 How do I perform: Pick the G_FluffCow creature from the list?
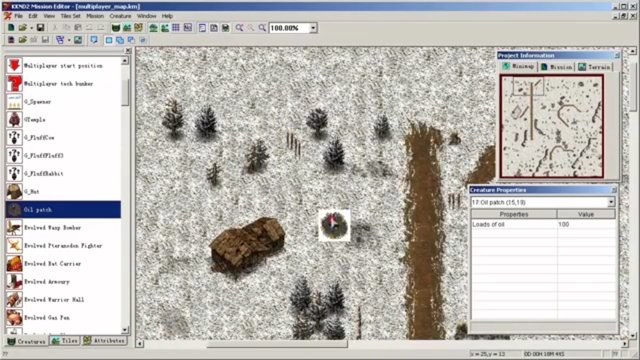point(63,137)
